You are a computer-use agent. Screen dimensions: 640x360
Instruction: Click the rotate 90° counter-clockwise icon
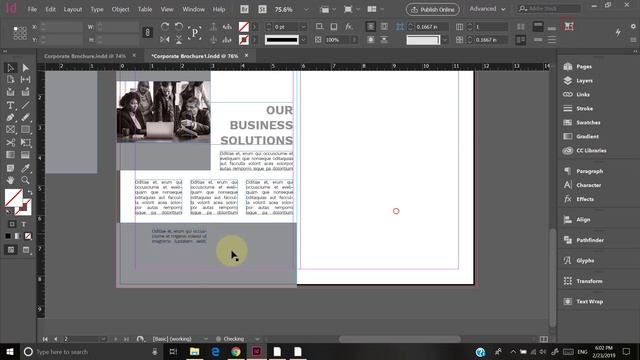click(x=179, y=27)
